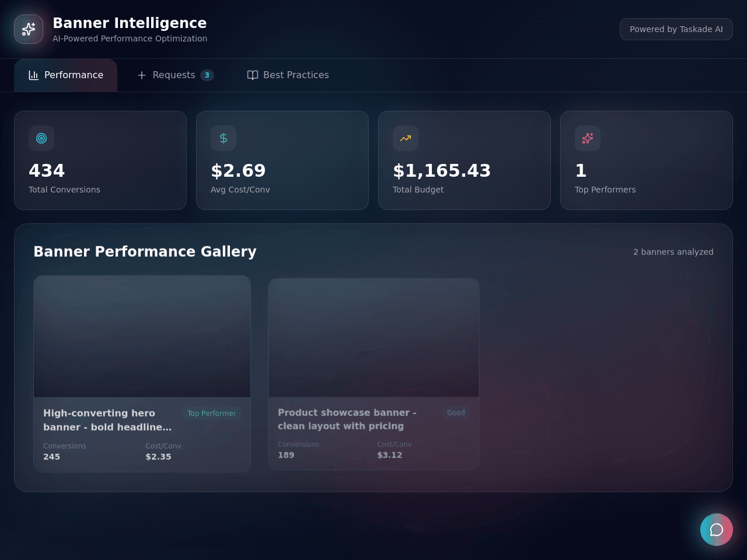The width and height of the screenshot is (747, 560).
Task: Click the Top Performer badge on hero banner
Action: pyautogui.click(x=212, y=414)
